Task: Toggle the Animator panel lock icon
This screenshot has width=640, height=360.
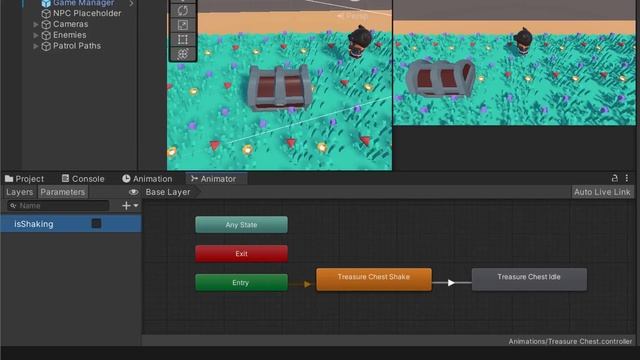Action: coord(615,178)
